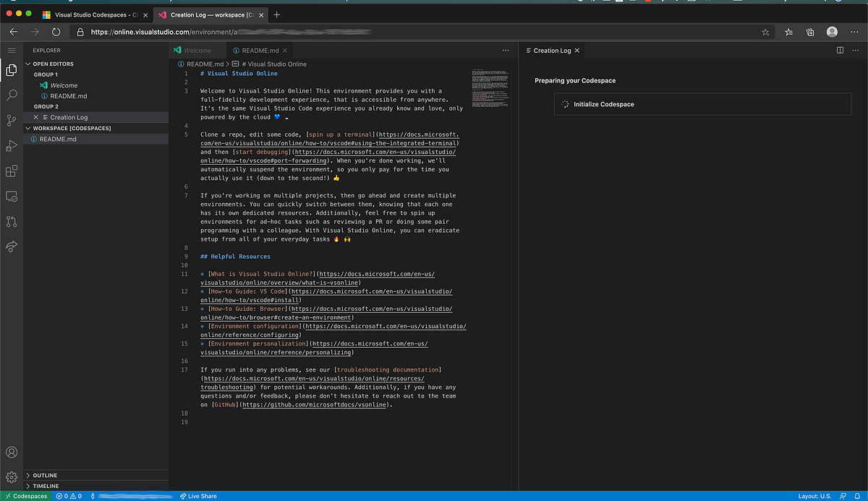
Task: Open the Accounts icon above the gear
Action: coord(12,452)
